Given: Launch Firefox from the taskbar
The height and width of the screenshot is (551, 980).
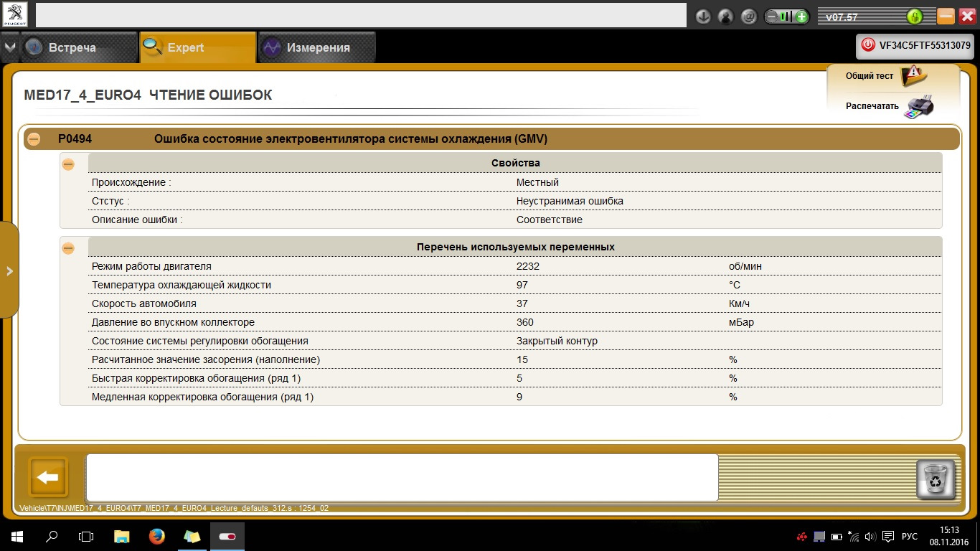Looking at the screenshot, I should (x=156, y=536).
